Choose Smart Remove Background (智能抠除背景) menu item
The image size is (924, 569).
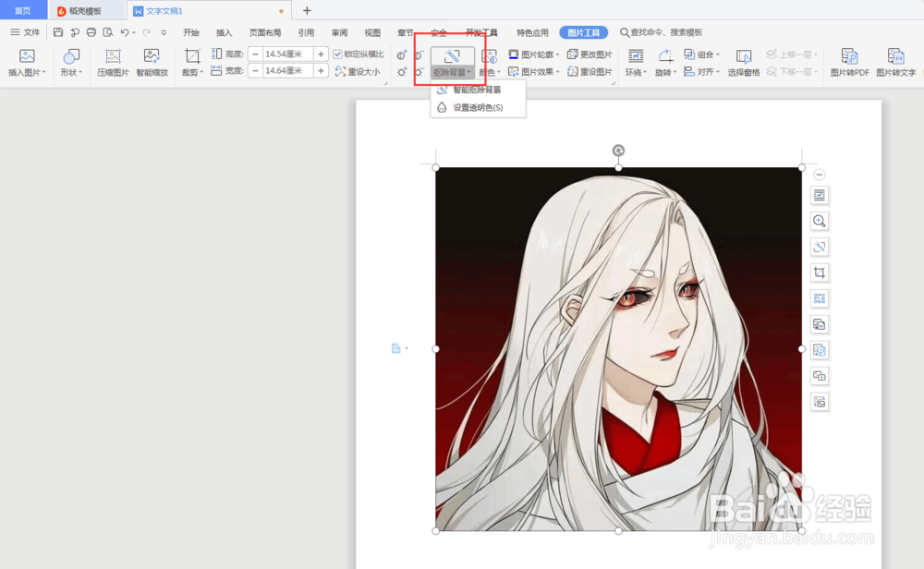point(477,90)
